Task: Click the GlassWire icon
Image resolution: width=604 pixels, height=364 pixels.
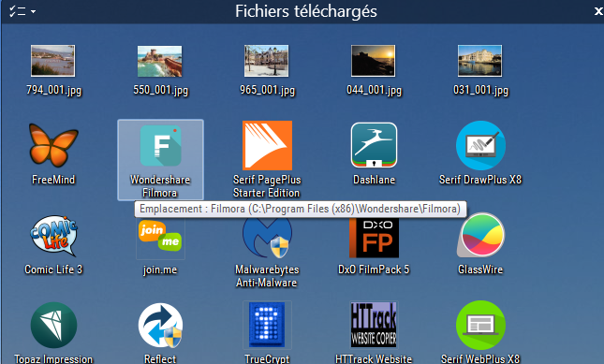Action: tap(480, 235)
